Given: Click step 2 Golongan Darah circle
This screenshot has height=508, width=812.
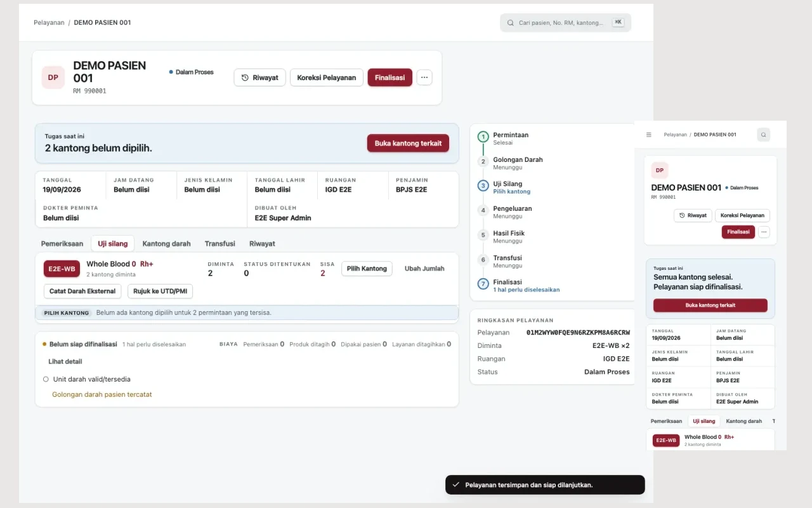Looking at the screenshot, I should click(x=483, y=161).
